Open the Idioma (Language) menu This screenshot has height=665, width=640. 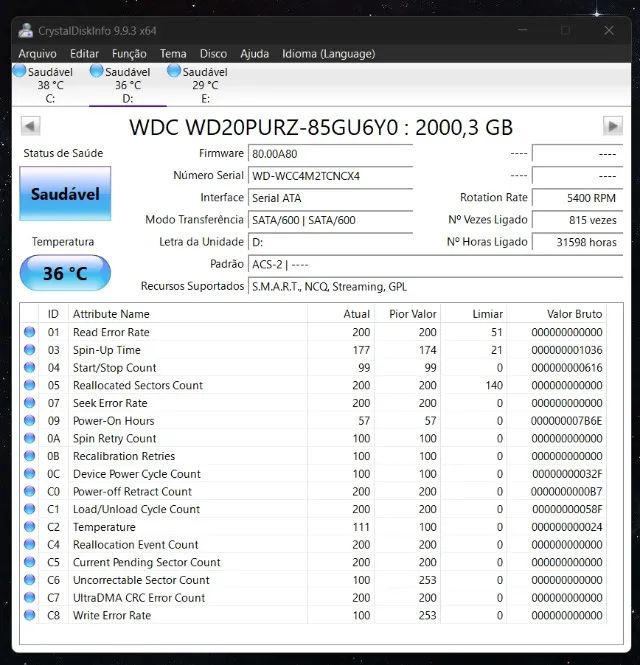coord(329,54)
